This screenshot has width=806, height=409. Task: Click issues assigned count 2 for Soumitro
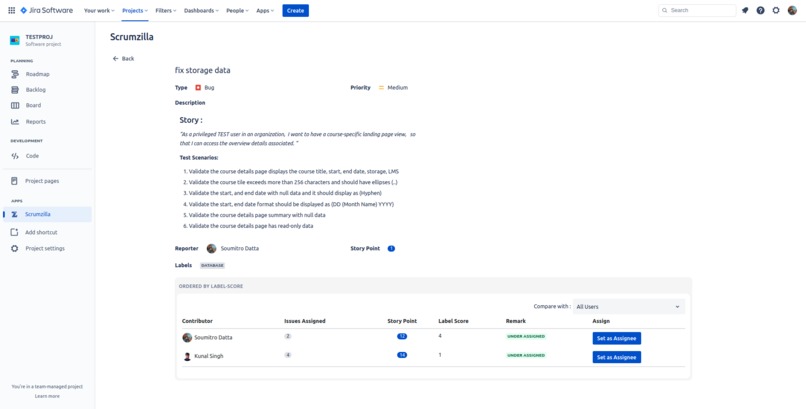pyautogui.click(x=288, y=336)
